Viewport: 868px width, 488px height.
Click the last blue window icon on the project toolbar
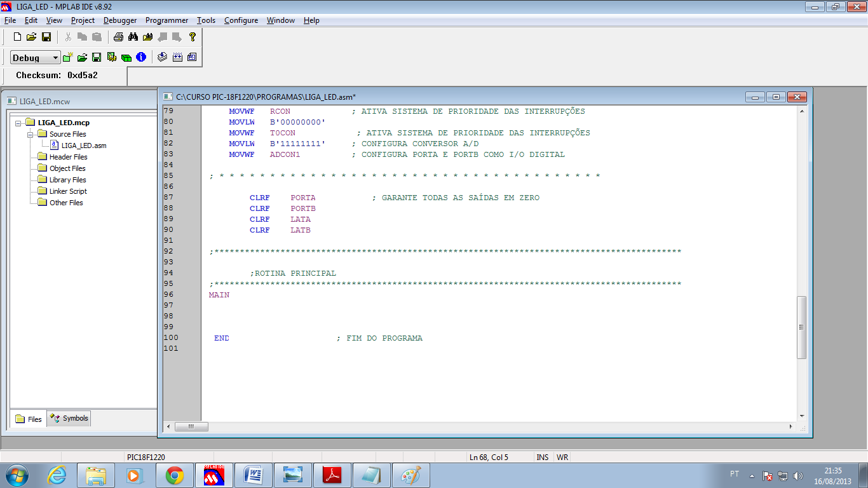[192, 57]
